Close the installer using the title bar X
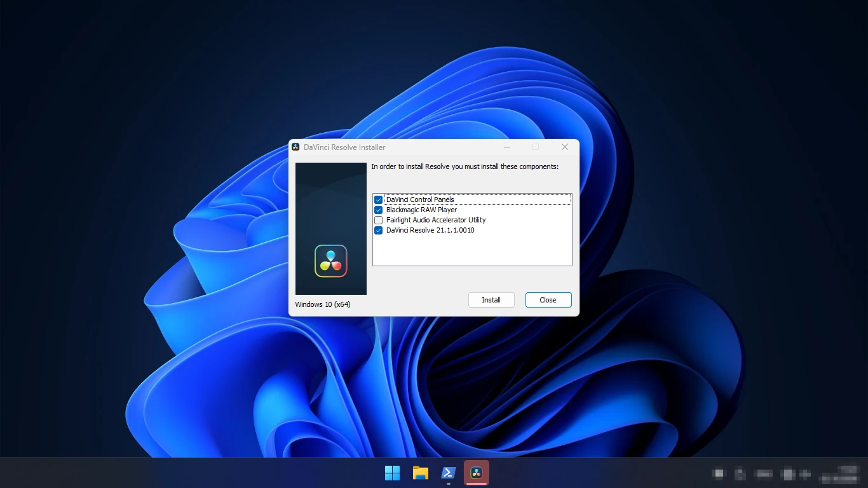868x488 pixels. (564, 147)
